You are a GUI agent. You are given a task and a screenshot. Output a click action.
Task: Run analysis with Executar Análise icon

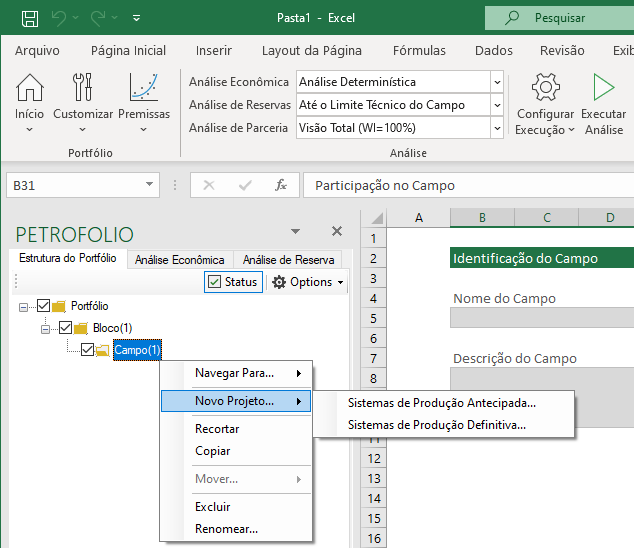[603, 89]
